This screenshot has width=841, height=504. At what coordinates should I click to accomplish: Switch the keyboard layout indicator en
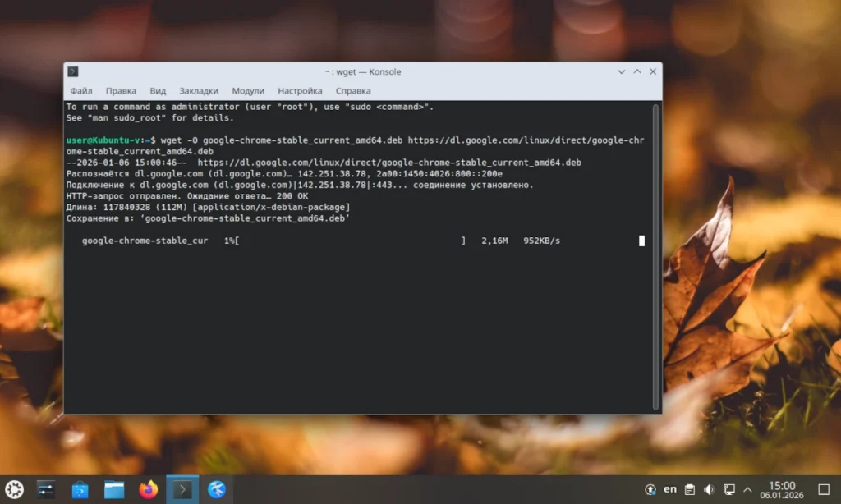(670, 489)
